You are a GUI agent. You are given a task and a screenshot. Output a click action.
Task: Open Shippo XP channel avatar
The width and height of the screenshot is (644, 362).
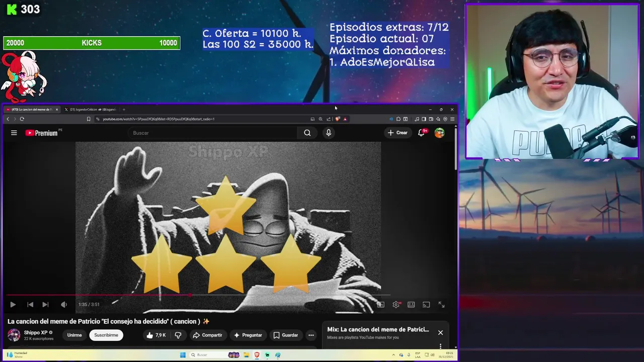pyautogui.click(x=14, y=335)
